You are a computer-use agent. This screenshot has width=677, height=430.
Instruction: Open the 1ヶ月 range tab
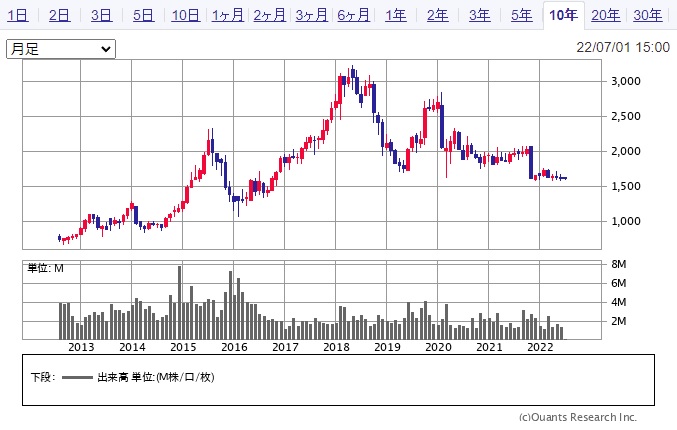[x=228, y=16]
